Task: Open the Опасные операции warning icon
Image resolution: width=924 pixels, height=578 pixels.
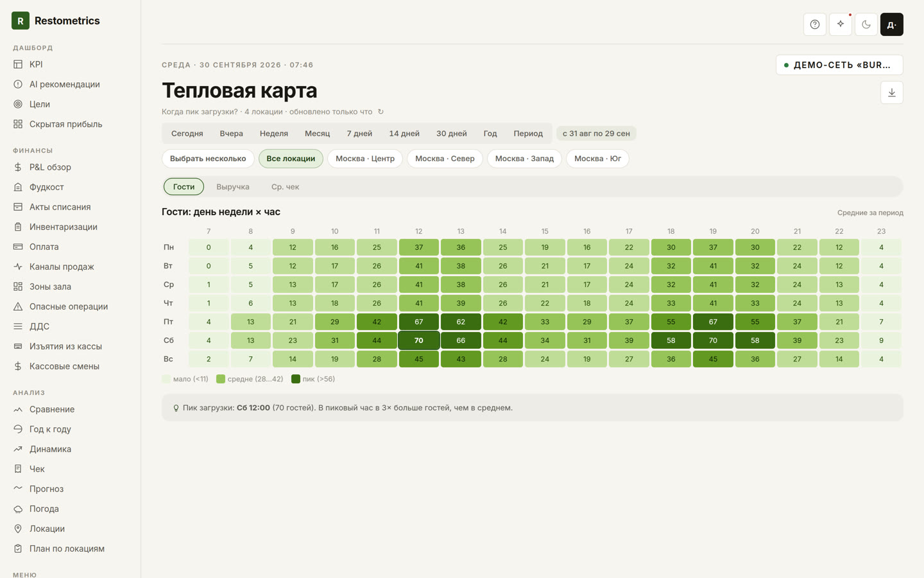Action: [x=18, y=306]
